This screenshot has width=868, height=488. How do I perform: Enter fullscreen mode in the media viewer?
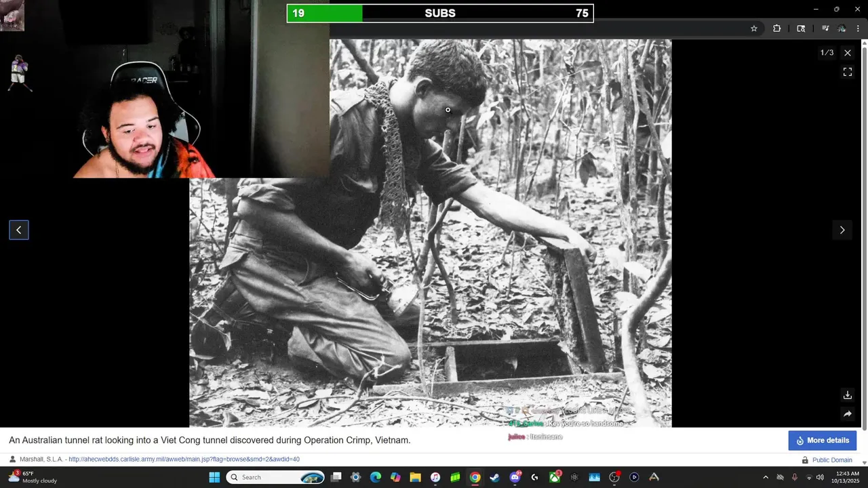tap(848, 72)
